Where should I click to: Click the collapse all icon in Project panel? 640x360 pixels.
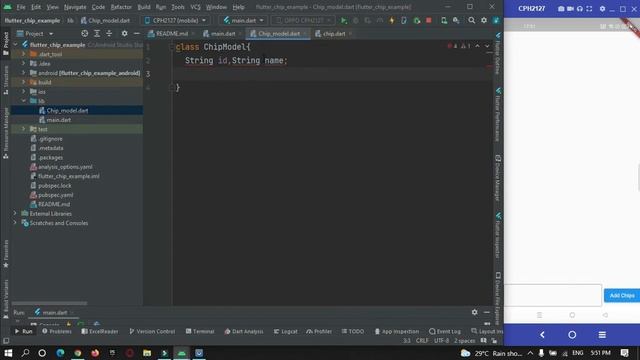[109, 34]
